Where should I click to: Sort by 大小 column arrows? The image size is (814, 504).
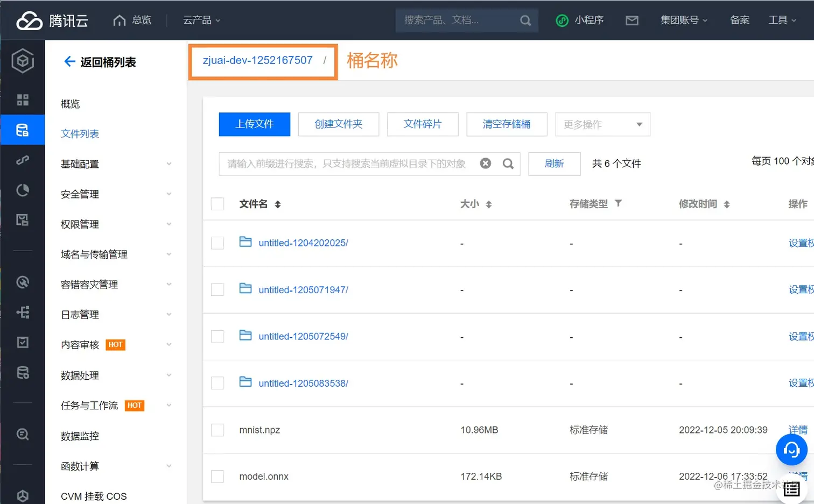point(489,204)
